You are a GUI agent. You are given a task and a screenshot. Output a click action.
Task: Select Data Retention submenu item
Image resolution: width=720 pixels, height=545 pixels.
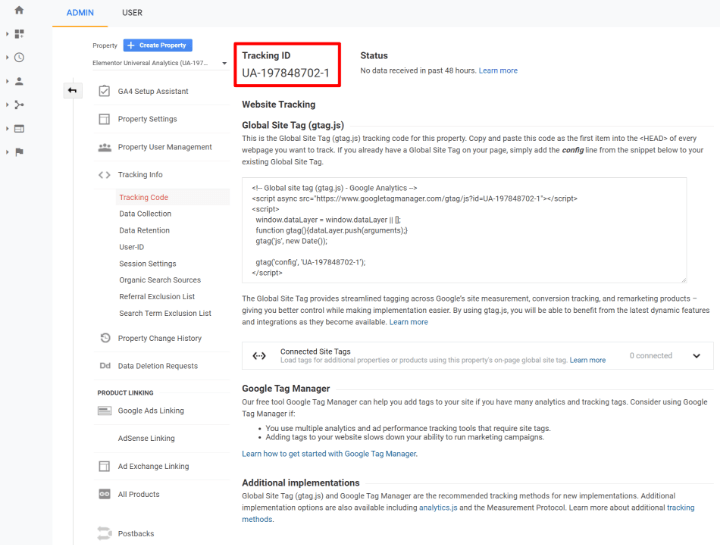(144, 230)
